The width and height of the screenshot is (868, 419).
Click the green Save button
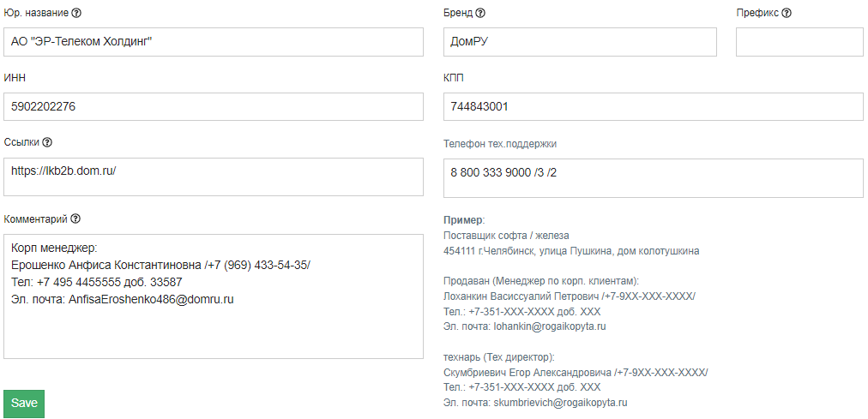[24, 404]
